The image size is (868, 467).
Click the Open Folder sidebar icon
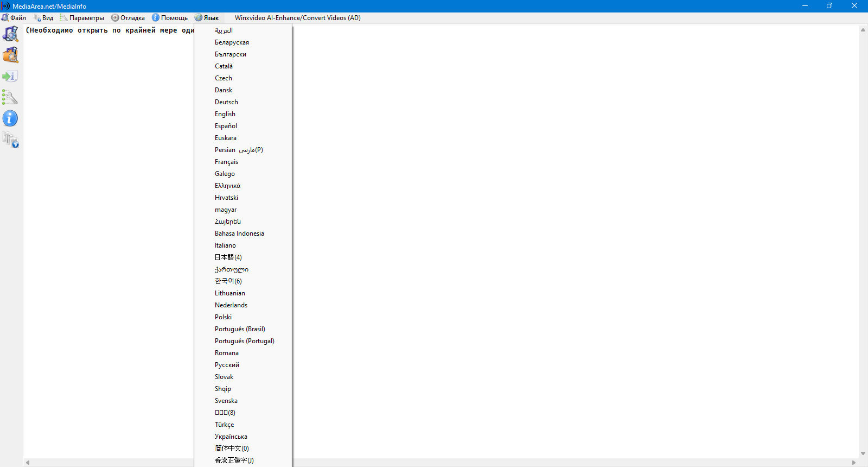10,55
